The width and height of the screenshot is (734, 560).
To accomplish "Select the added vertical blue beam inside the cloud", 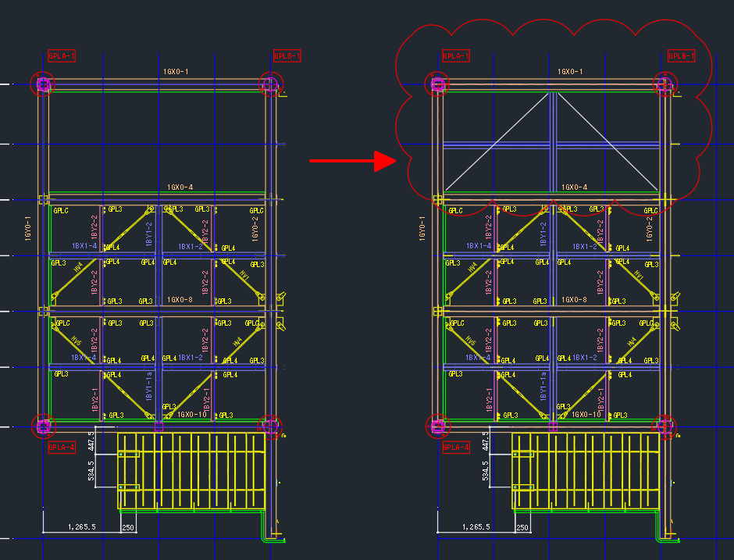I will click(554, 142).
